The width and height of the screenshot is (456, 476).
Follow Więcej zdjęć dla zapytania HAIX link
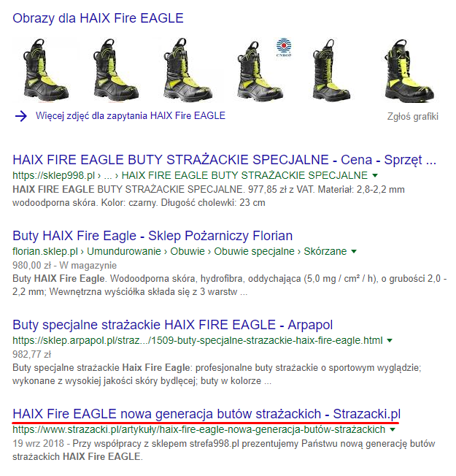click(x=131, y=115)
